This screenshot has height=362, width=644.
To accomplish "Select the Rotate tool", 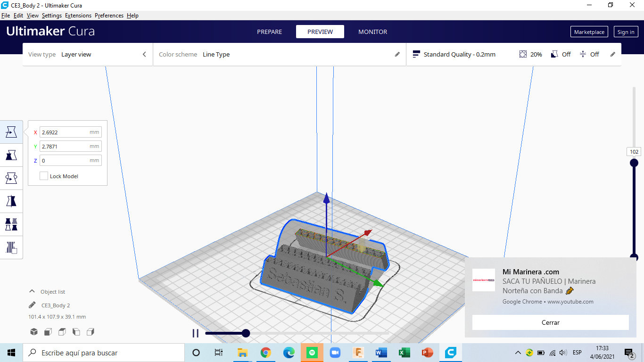I will point(11,178).
